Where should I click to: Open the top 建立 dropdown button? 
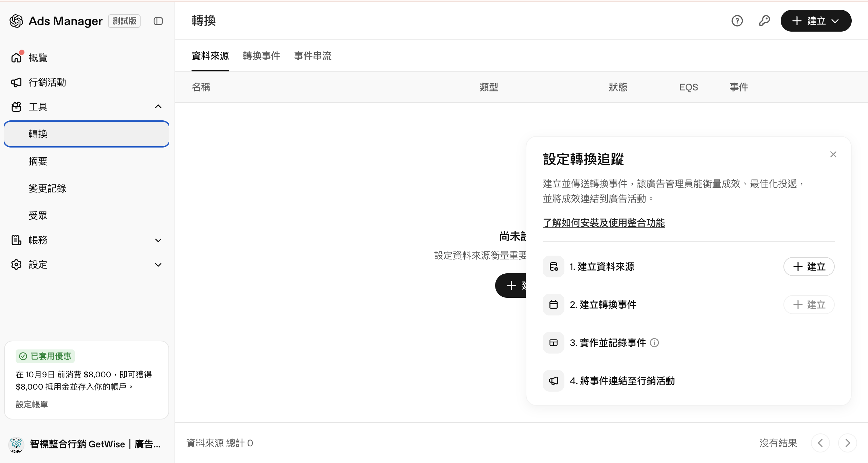pos(816,21)
